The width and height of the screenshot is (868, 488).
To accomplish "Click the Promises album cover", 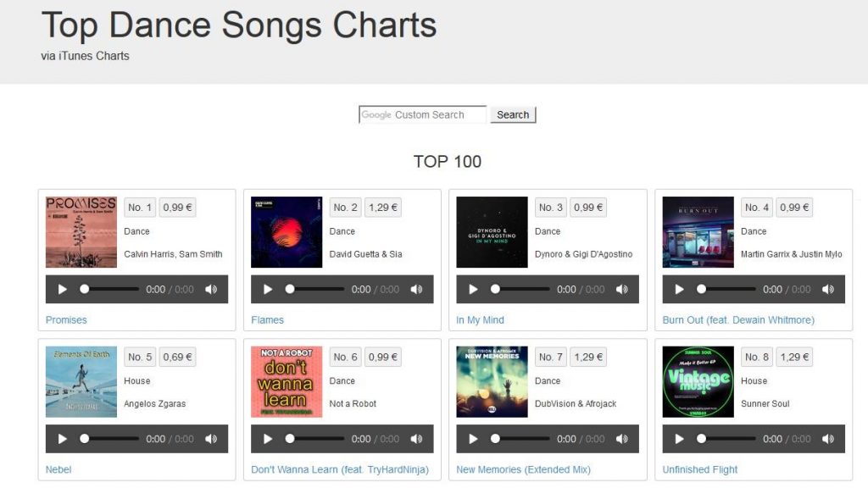I will [x=81, y=232].
